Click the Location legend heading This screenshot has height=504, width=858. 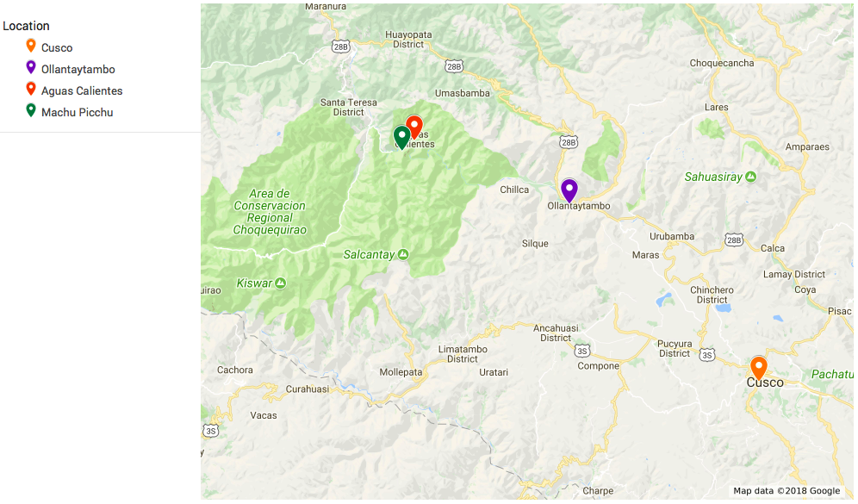click(26, 26)
